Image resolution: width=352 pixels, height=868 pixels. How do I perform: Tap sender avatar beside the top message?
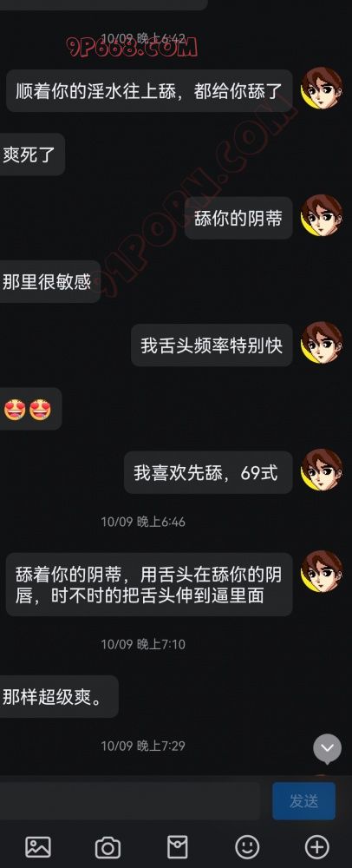[322, 89]
